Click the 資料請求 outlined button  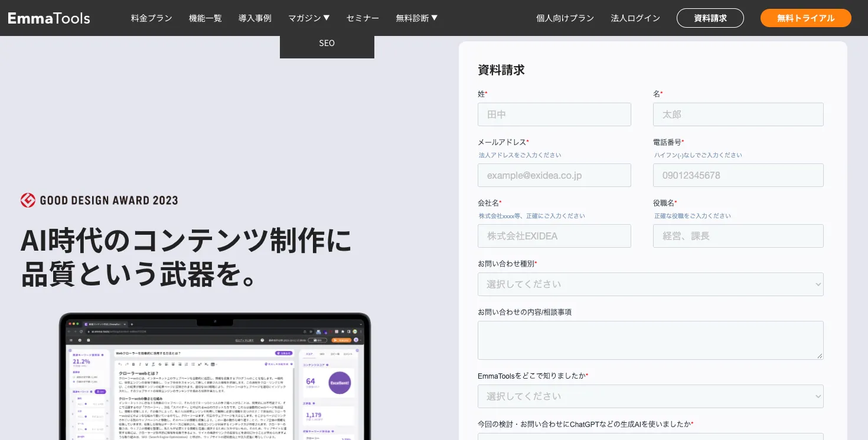[710, 18]
